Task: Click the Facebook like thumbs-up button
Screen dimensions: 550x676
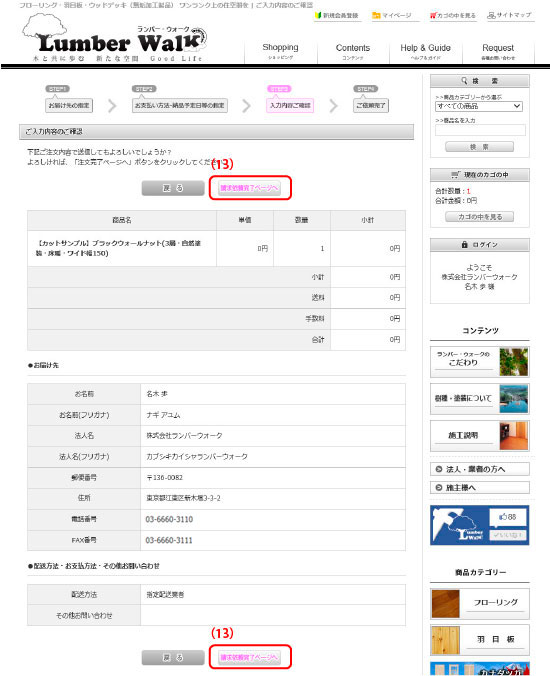Action: 508,516
